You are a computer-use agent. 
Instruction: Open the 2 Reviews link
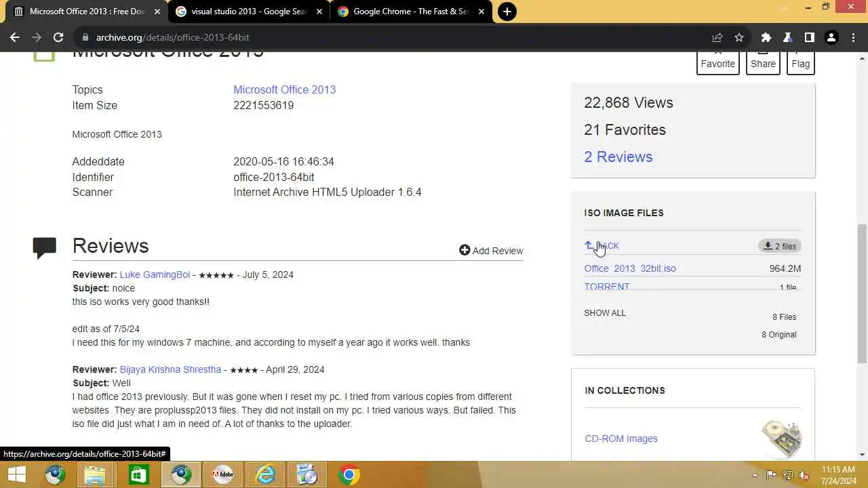tap(618, 157)
